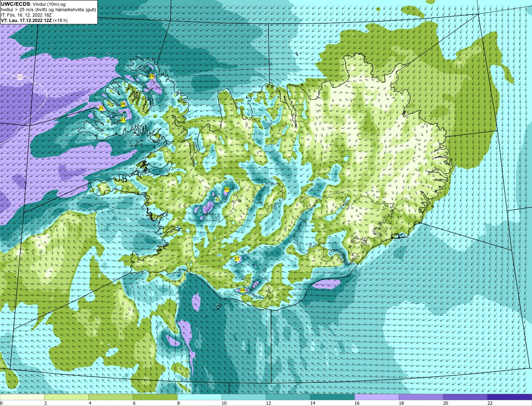Image resolution: width=532 pixels, height=406 pixels.
Task: Click the pale cyan 8–10 m/s legend swatch
Action: point(199,397)
